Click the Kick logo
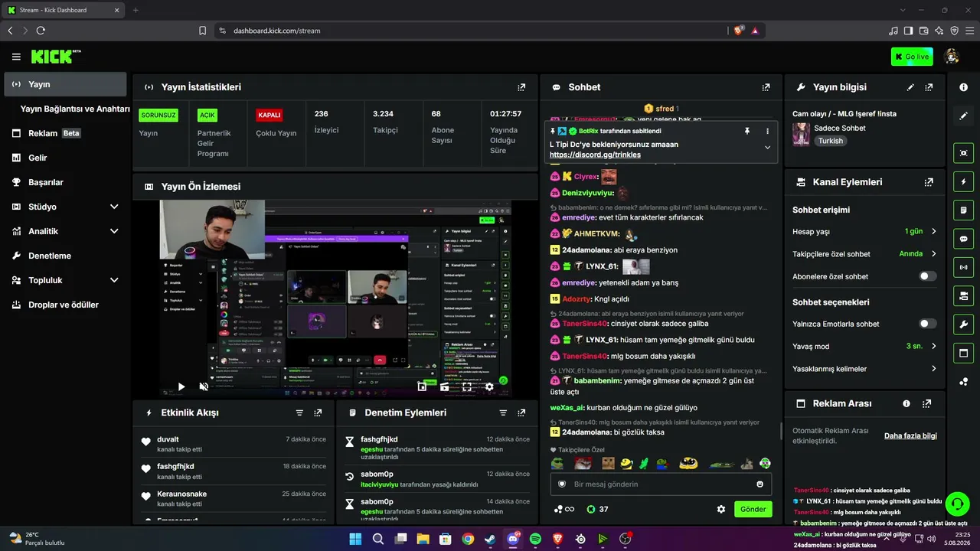 55,57
